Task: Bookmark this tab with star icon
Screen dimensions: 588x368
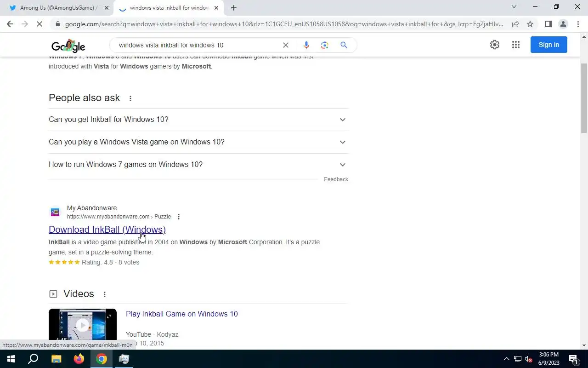Action: click(530, 24)
